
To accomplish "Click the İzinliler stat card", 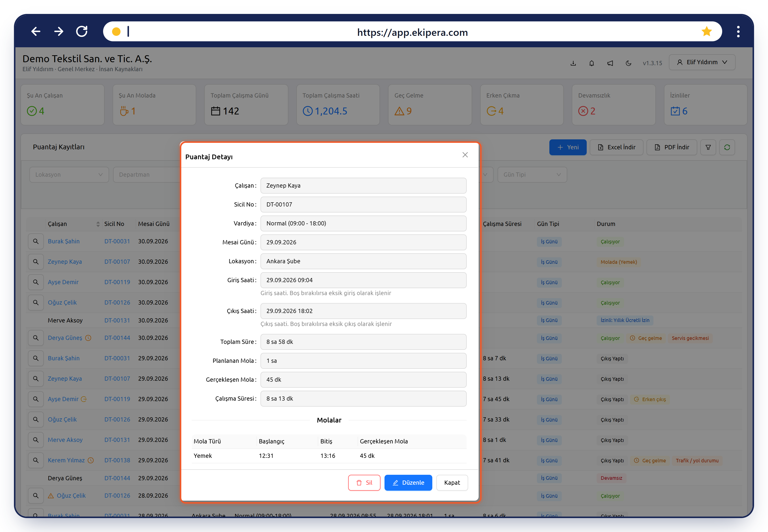I will click(x=705, y=105).
